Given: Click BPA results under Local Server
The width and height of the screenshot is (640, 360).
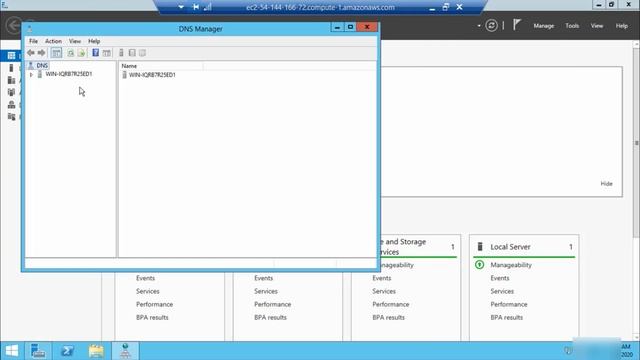Looking at the screenshot, I should click(507, 317).
